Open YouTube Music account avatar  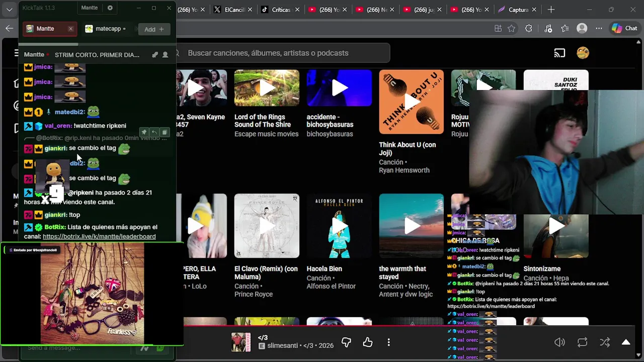(x=583, y=53)
